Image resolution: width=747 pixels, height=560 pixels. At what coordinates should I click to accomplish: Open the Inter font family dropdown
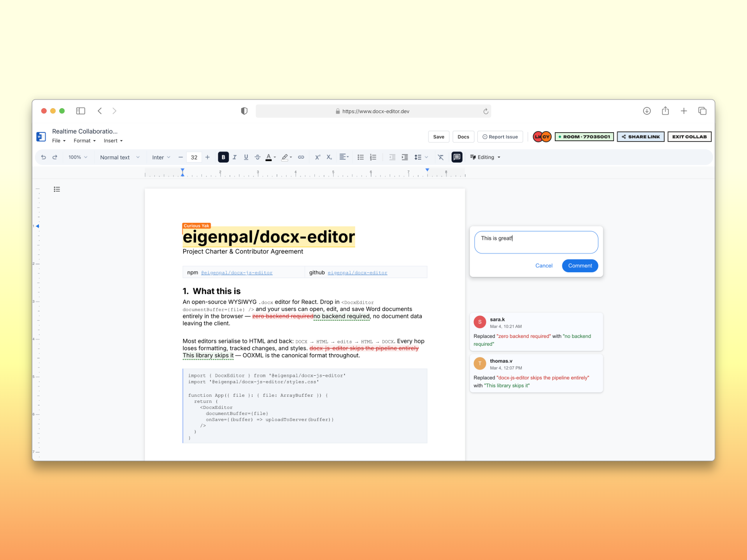tap(161, 157)
